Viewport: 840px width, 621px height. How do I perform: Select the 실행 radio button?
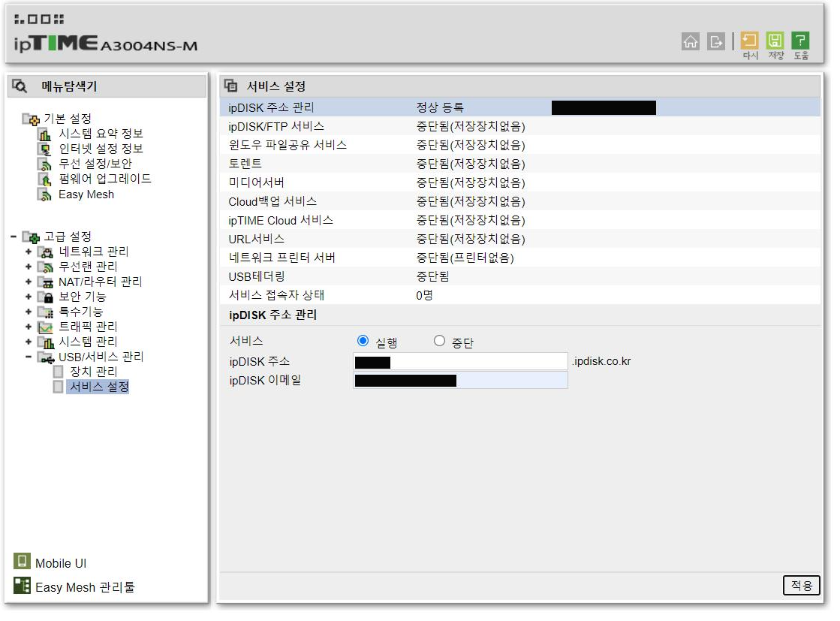click(363, 341)
